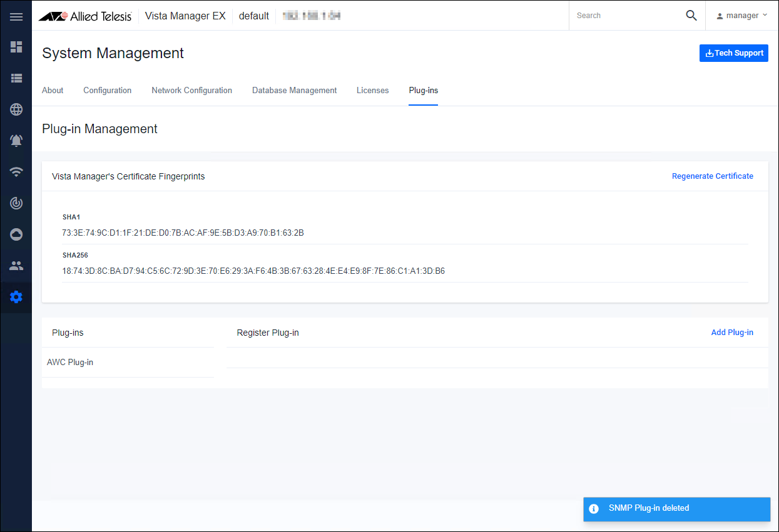Switch to the About tab
This screenshot has height=532, width=779.
tap(53, 91)
